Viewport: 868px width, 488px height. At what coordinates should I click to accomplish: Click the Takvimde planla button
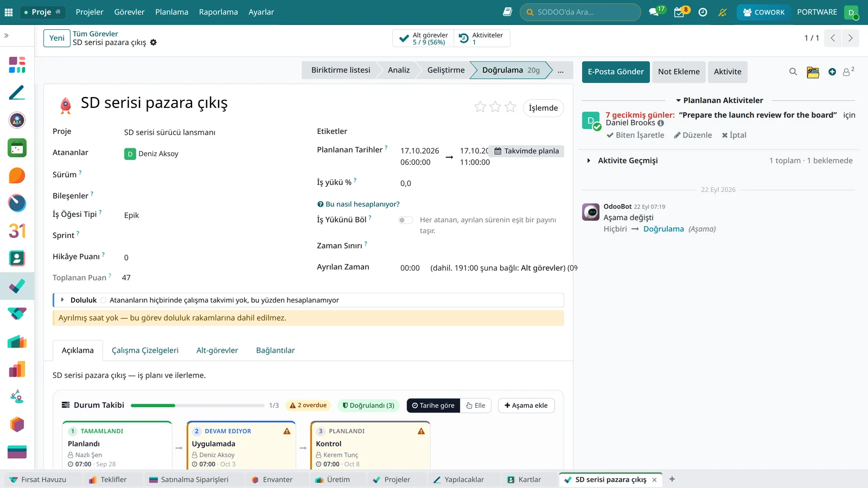click(x=526, y=151)
